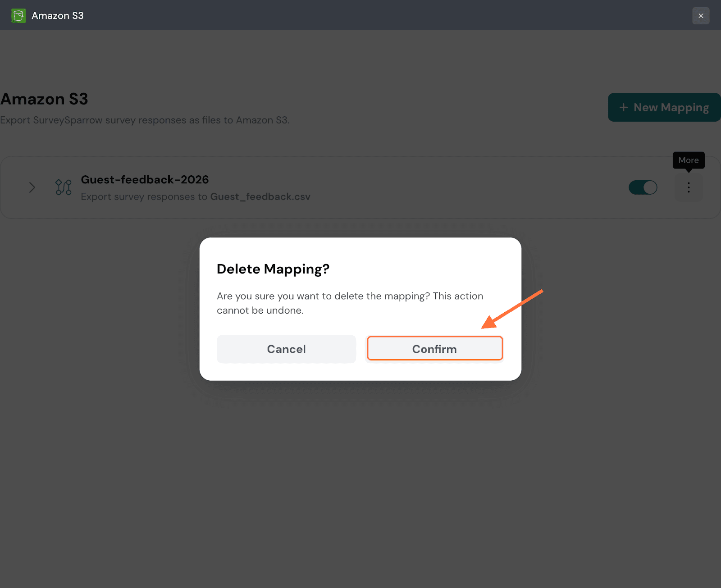Click the Amazon S3 bucket logo
The width and height of the screenshot is (721, 588).
point(18,16)
